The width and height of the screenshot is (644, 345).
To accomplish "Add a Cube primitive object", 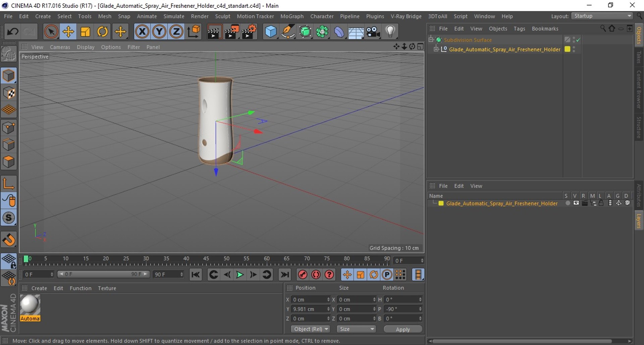I will click(271, 32).
